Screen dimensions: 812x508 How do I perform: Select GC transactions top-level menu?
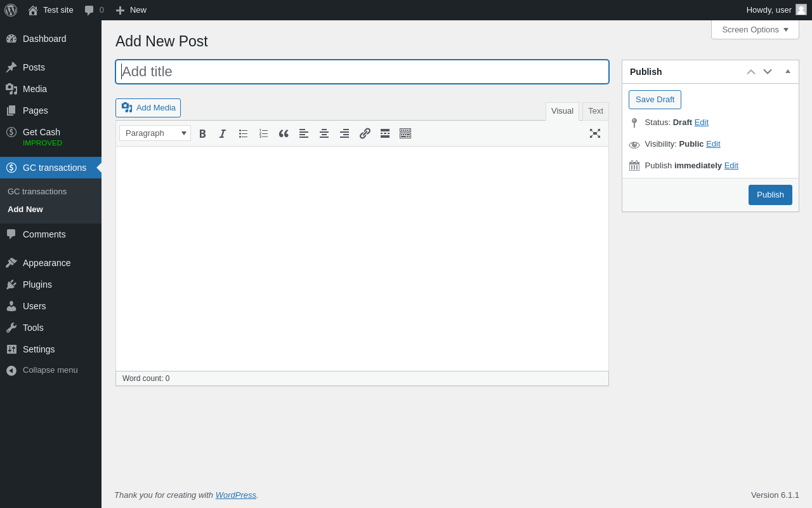(51, 168)
